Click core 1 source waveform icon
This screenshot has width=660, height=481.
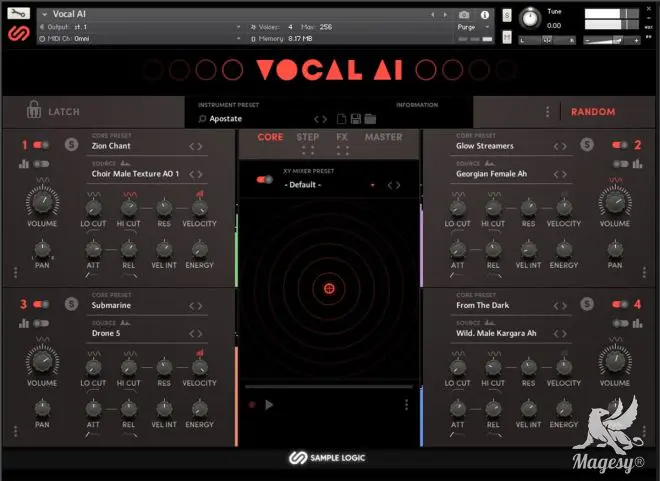tap(125, 163)
